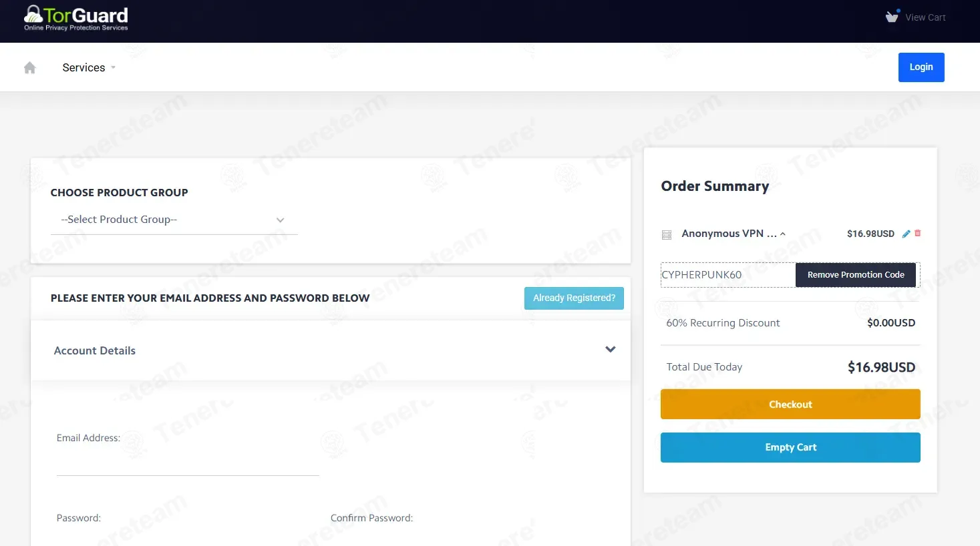The height and width of the screenshot is (546, 980).
Task: Open the shopping cart basket icon
Action: 892,17
